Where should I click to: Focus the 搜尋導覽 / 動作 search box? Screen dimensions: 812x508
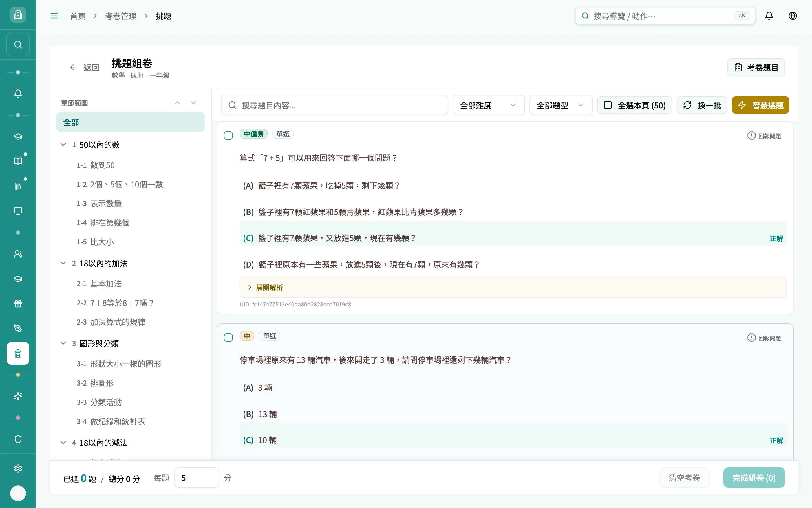pos(665,16)
